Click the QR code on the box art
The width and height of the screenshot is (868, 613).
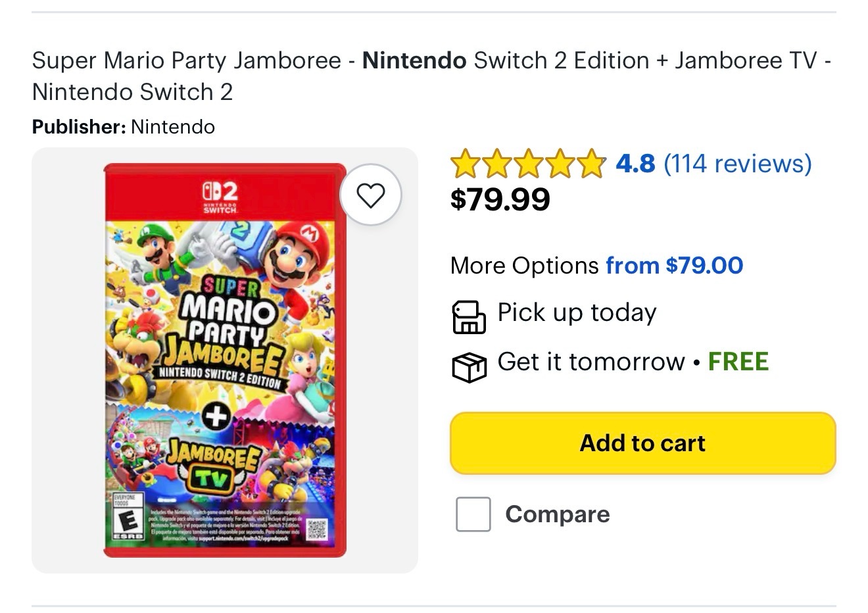tap(316, 529)
